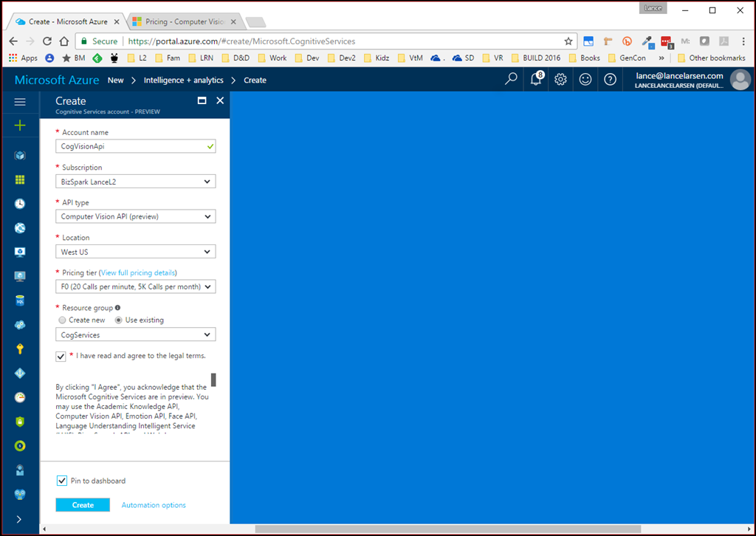This screenshot has height=536, width=756.
Task: Open the Azure hamburger menu
Action: [20, 102]
